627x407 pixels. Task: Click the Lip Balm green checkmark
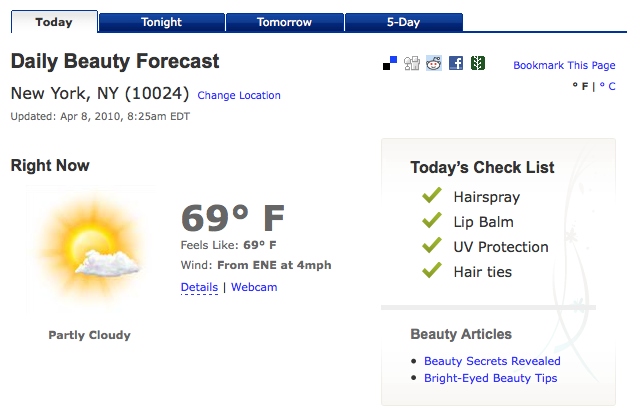432,221
